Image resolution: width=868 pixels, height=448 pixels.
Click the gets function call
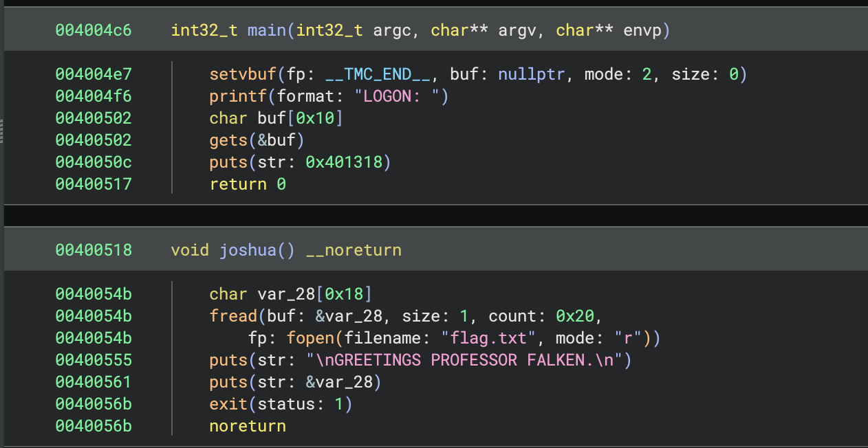coord(228,140)
